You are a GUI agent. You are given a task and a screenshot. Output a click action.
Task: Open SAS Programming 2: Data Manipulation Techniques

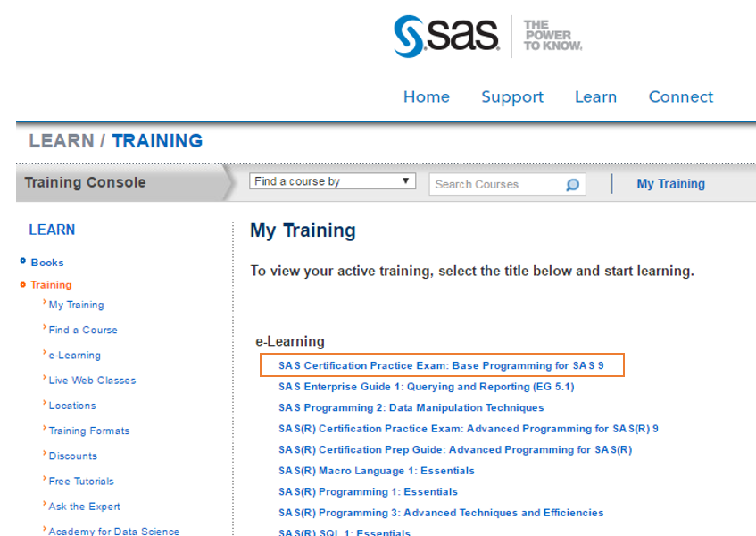point(411,407)
